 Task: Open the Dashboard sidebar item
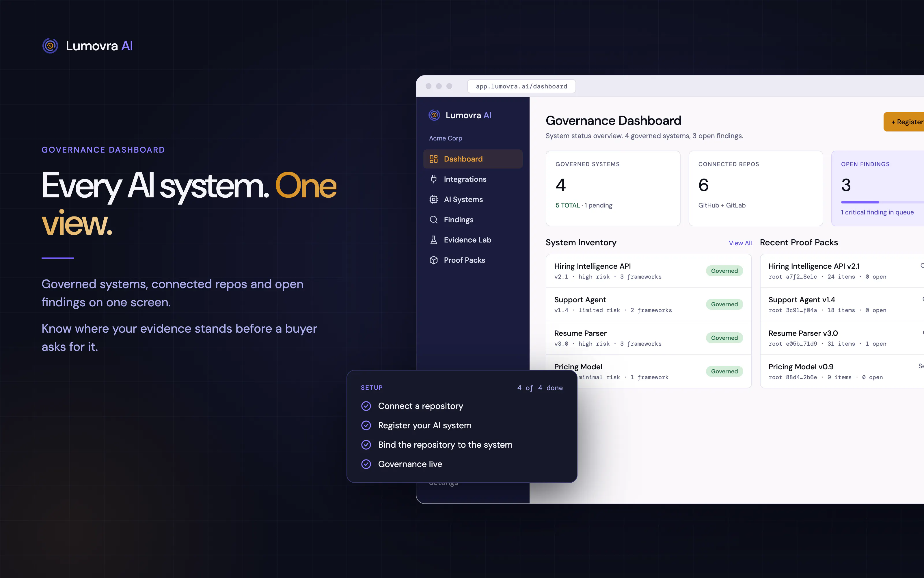click(x=473, y=159)
